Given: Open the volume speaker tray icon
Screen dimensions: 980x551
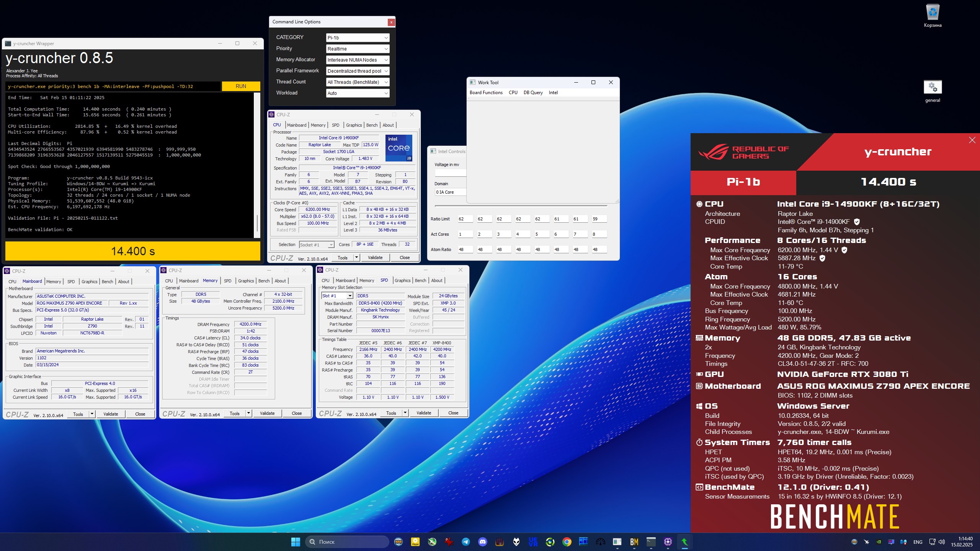Looking at the screenshot, I should (942, 542).
